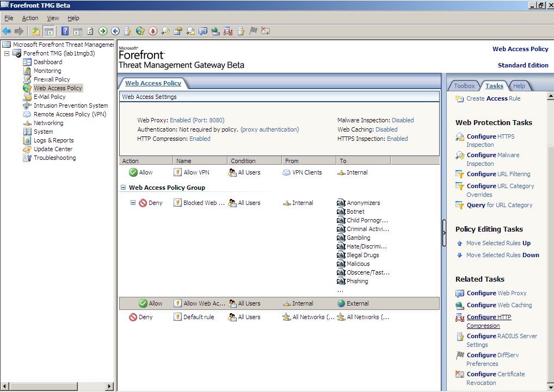Switch to the Toolbox tab

click(x=464, y=86)
